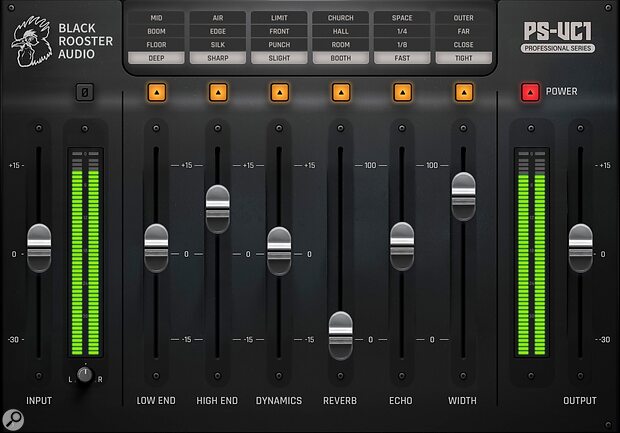Click the Low End fader handle
This screenshot has width=620, height=433.
(156, 248)
